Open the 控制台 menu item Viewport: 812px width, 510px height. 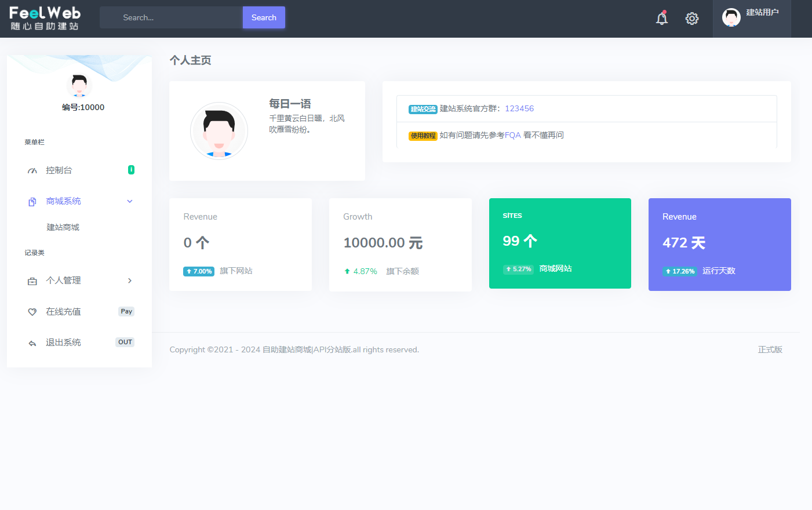tap(59, 170)
